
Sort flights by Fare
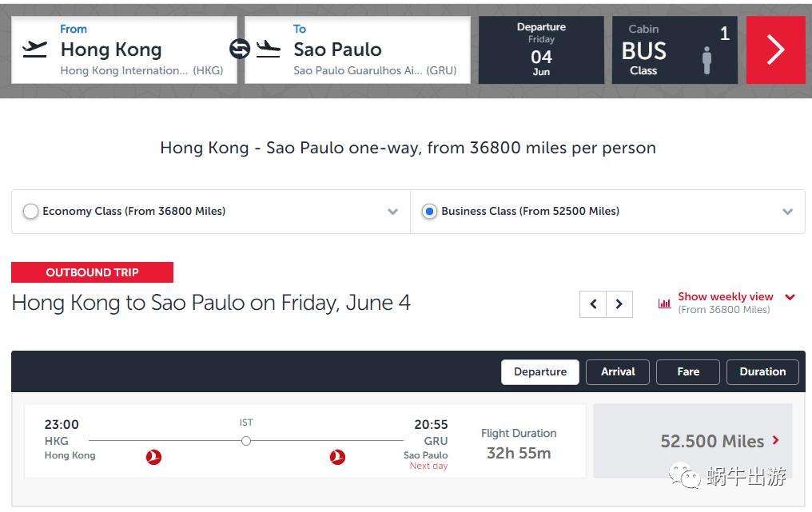687,372
